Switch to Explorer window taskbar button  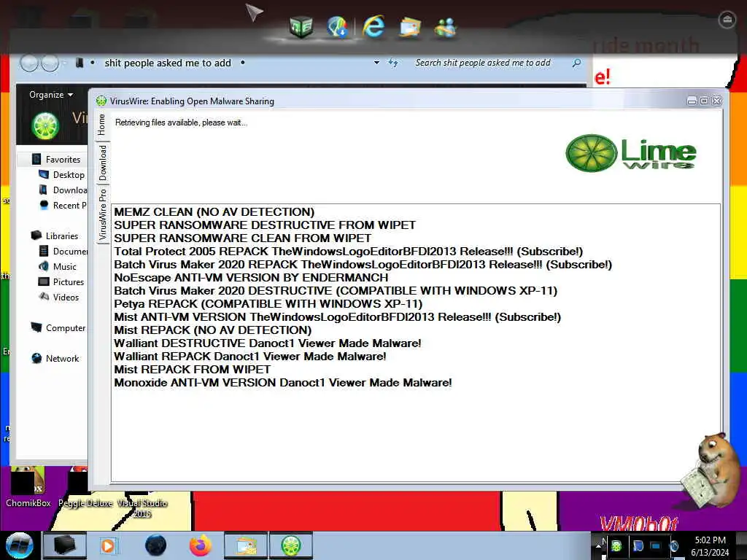[x=245, y=545]
